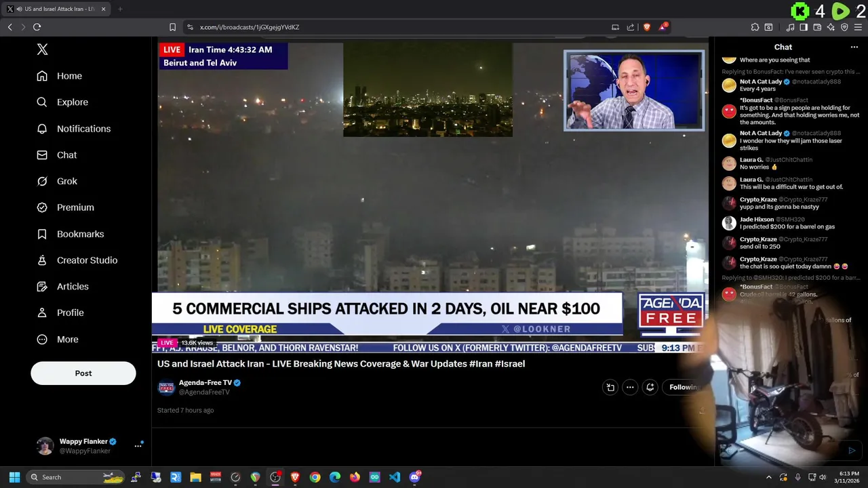Open Chat from the left sidebar
This screenshot has height=488, width=868.
click(x=57, y=155)
